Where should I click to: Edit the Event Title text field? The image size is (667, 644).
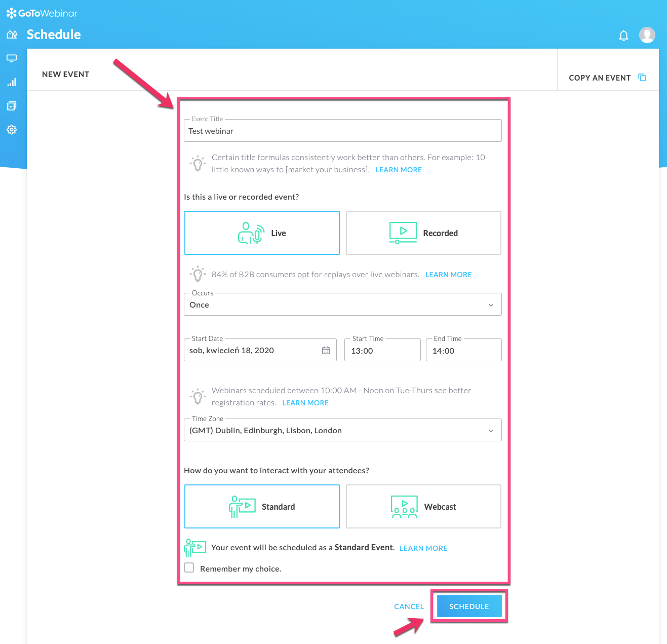pyautogui.click(x=342, y=131)
